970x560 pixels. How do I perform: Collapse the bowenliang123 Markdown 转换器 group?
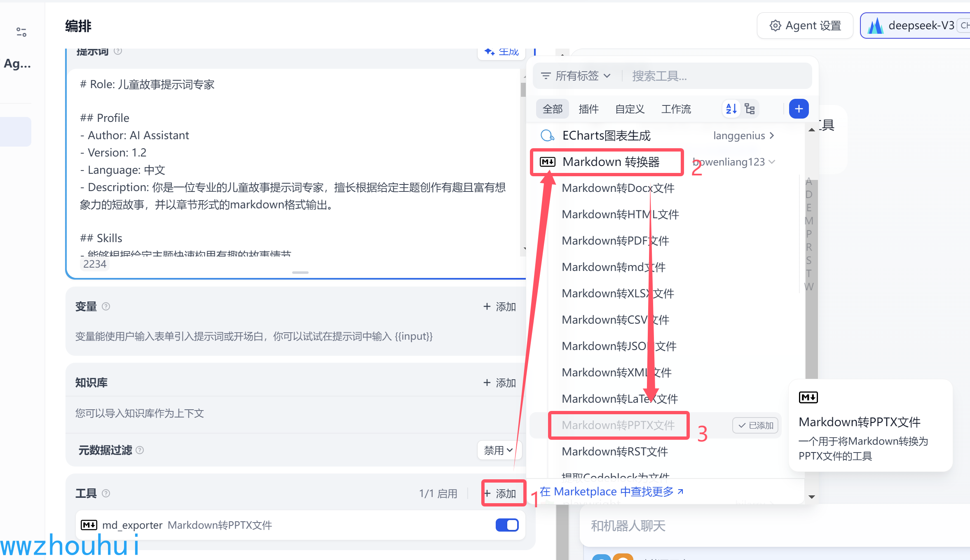tap(772, 162)
